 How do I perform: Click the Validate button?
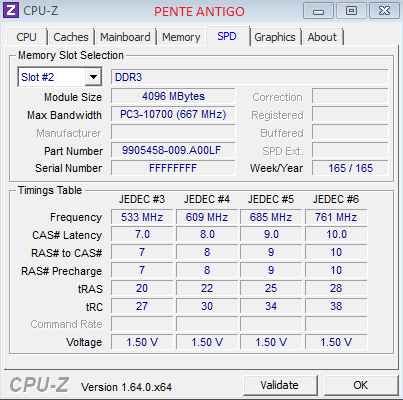tap(280, 385)
